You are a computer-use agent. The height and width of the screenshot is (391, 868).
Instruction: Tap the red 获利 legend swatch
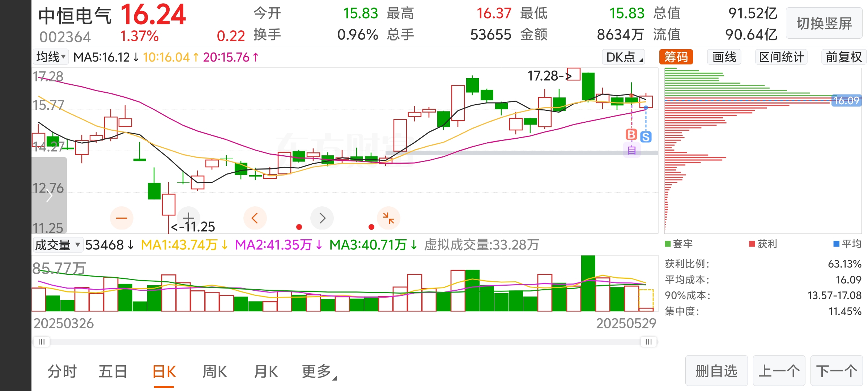click(x=752, y=244)
